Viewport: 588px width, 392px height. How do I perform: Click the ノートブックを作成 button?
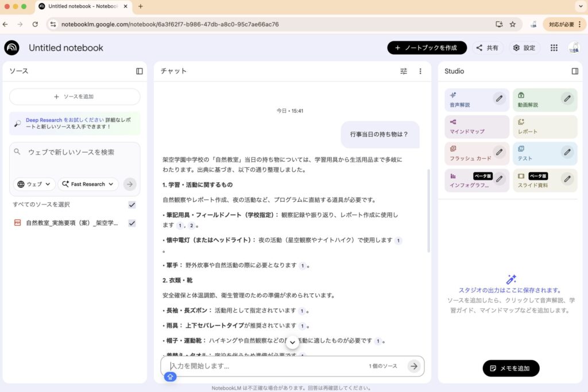[427, 48]
